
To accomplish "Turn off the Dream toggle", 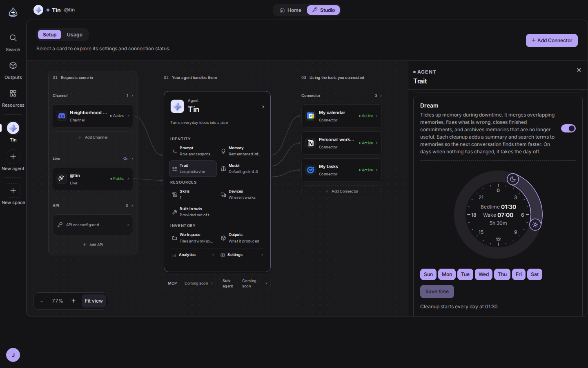I will [x=568, y=128].
